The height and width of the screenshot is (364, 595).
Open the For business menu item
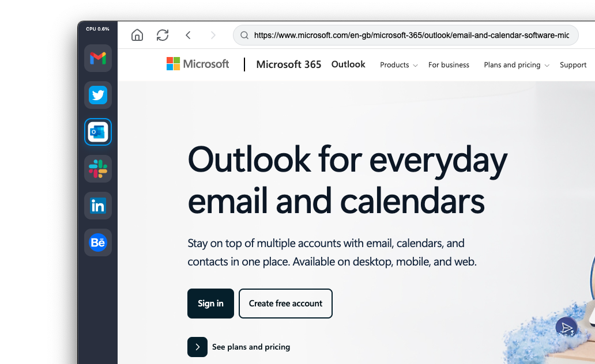(x=449, y=65)
